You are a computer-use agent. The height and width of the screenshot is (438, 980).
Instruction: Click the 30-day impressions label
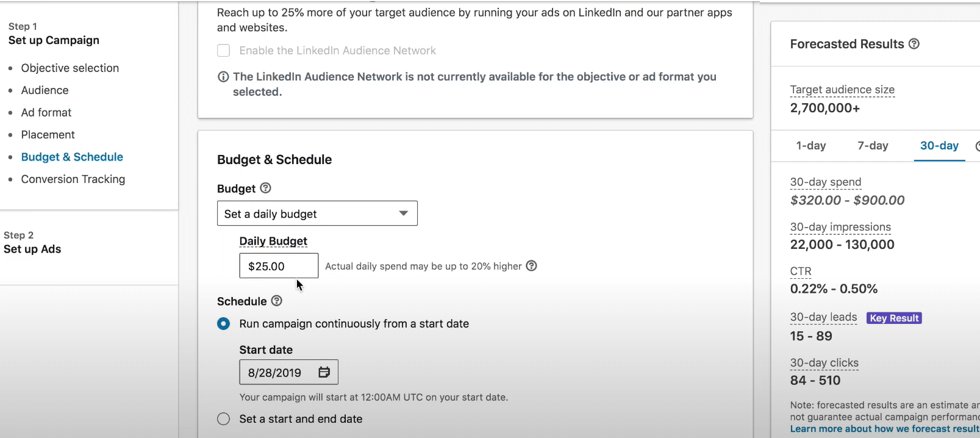840,227
